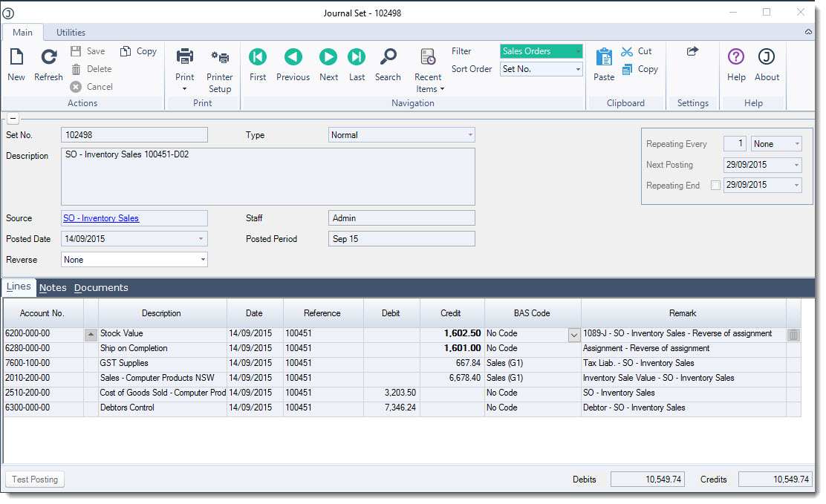
Task: Open Recent Items list
Action: point(429,71)
